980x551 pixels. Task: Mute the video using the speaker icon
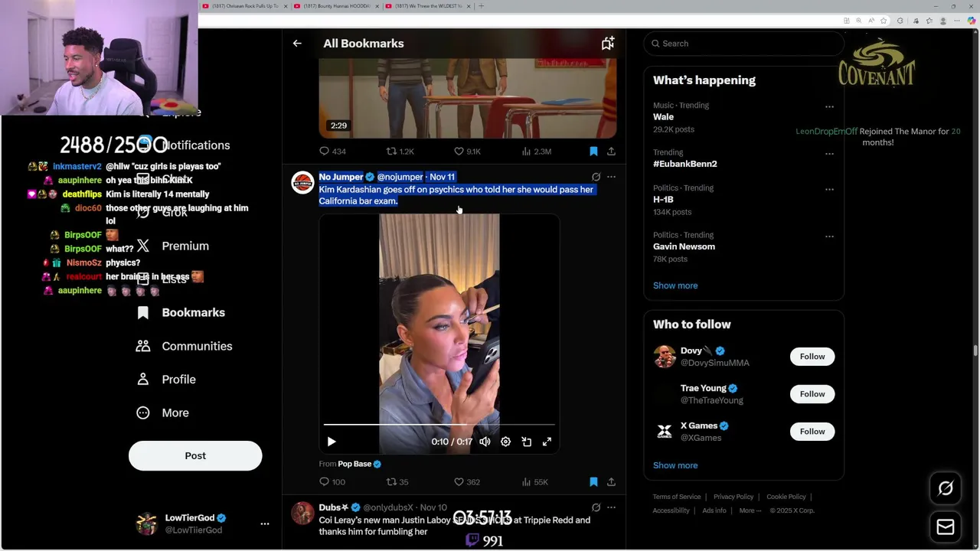(x=485, y=442)
